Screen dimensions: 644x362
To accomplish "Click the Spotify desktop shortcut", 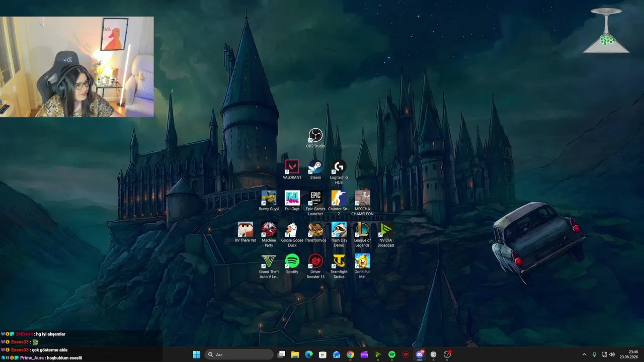I will point(292,264).
